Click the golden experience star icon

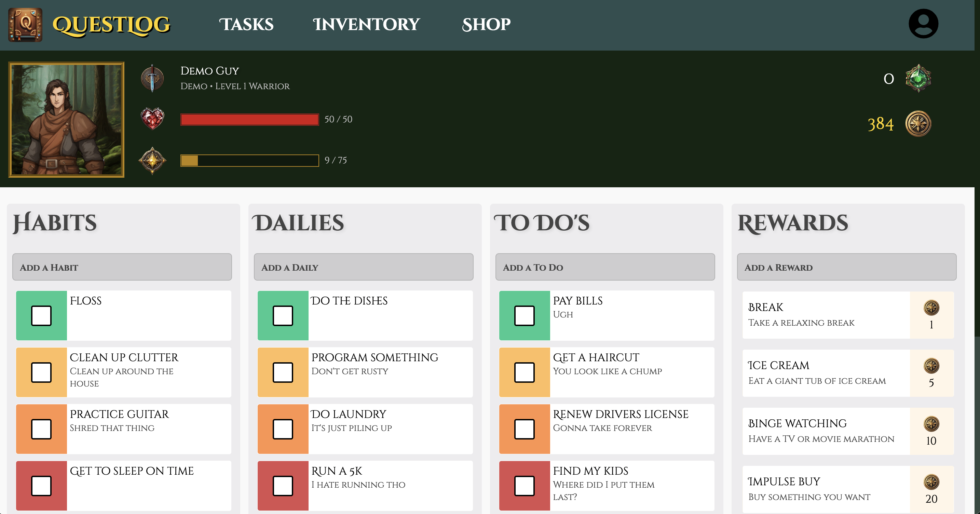click(x=152, y=161)
